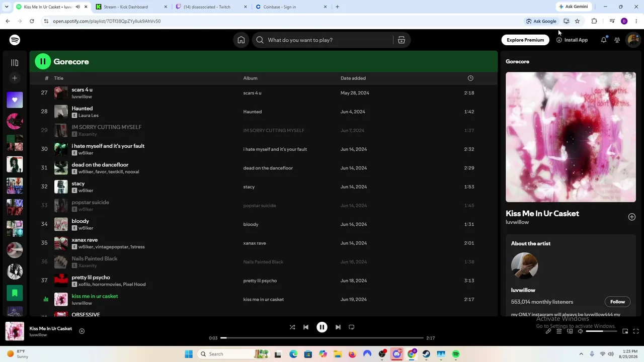Seek in the song progress bar

click(x=322, y=338)
